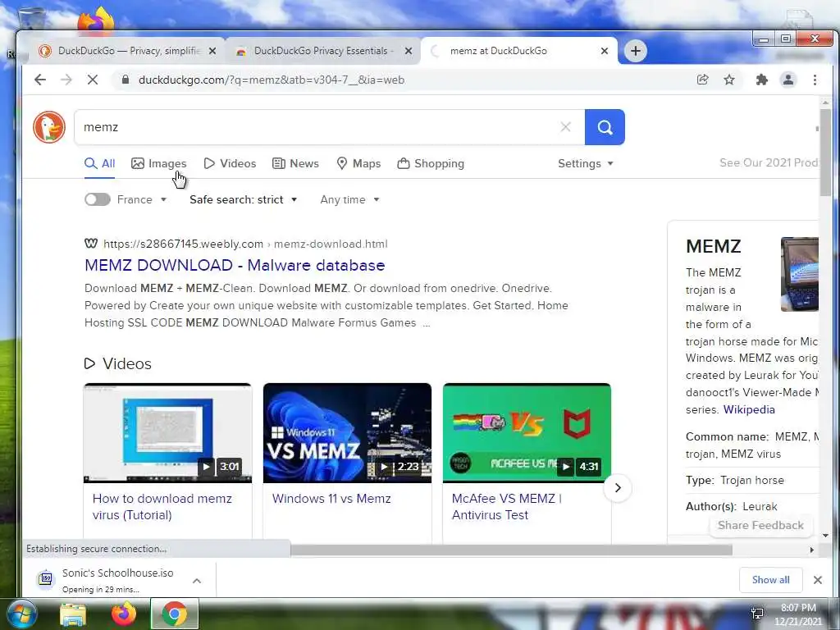Switch to Shopping results
The width and height of the screenshot is (840, 630).
click(431, 163)
